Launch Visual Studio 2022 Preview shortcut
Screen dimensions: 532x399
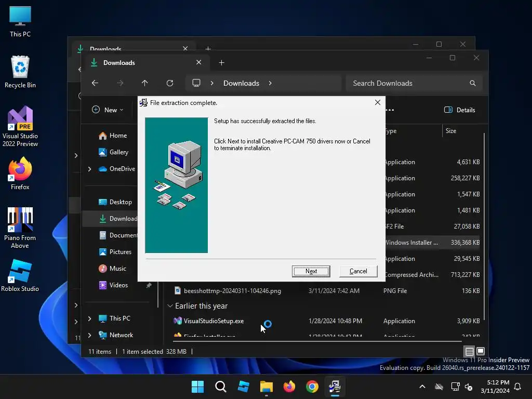coord(20,126)
